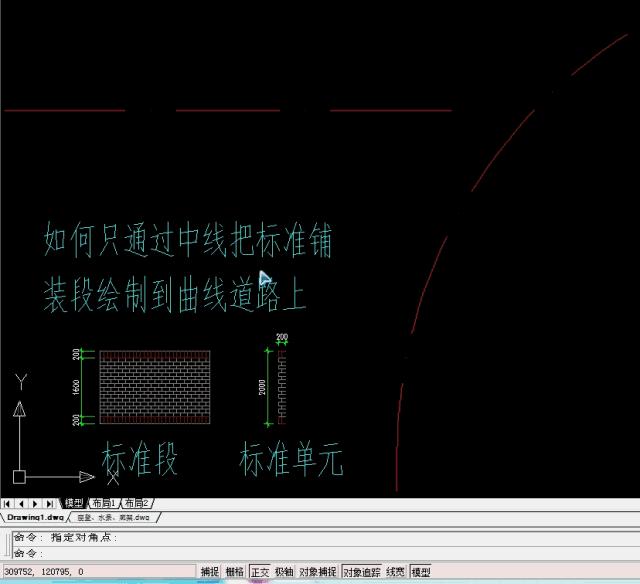Select the 标准单元 text label
The width and height of the screenshot is (640, 584).
click(x=291, y=459)
